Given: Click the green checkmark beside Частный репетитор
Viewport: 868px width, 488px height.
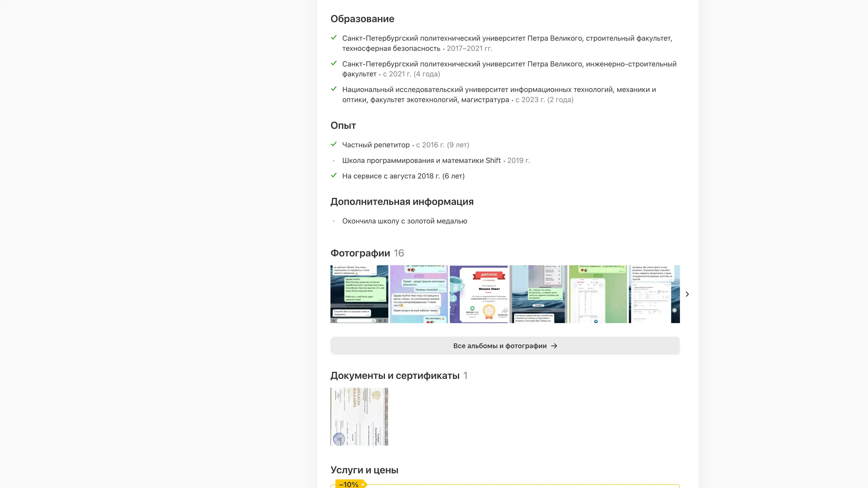Looking at the screenshot, I should click(x=334, y=144).
